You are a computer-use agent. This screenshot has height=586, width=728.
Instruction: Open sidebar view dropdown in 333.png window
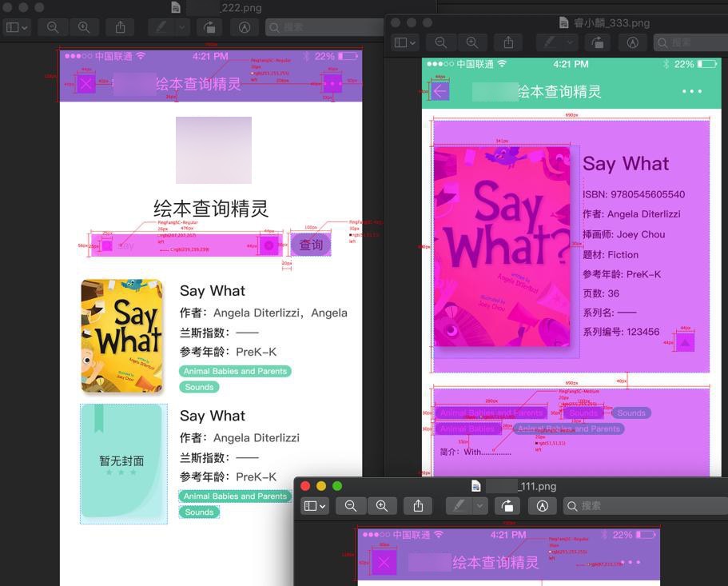coord(405,42)
